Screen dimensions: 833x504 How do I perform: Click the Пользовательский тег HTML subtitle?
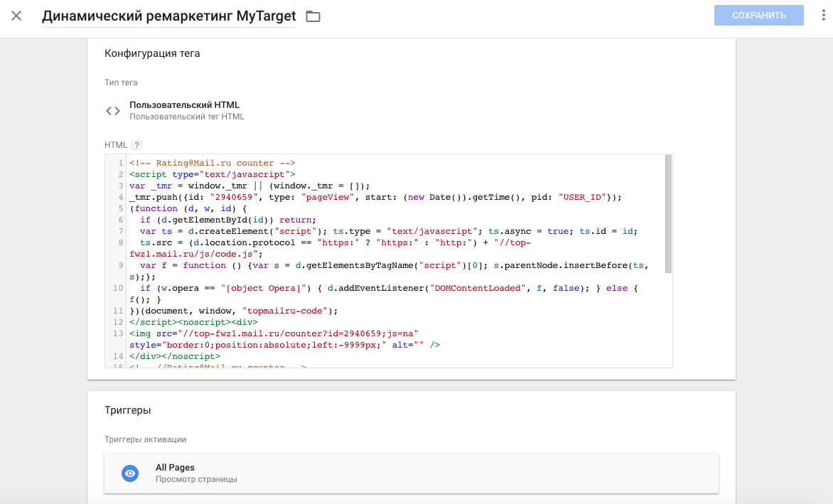click(x=187, y=117)
